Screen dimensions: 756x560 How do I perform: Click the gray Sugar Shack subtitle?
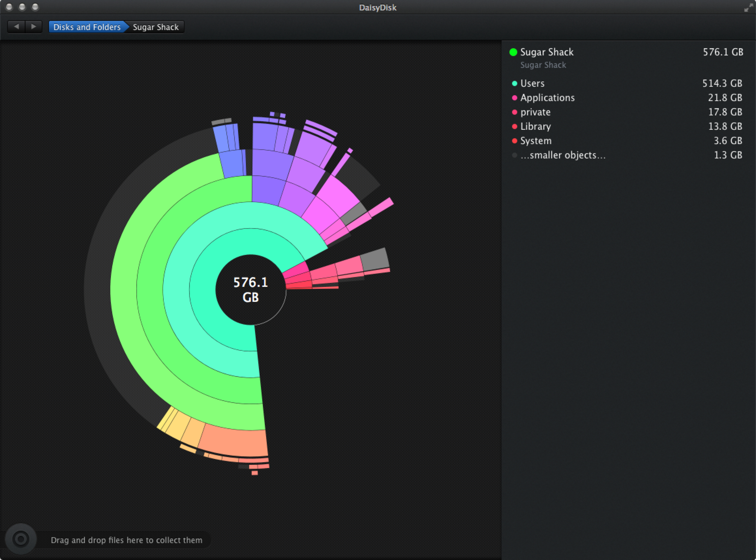(x=543, y=65)
